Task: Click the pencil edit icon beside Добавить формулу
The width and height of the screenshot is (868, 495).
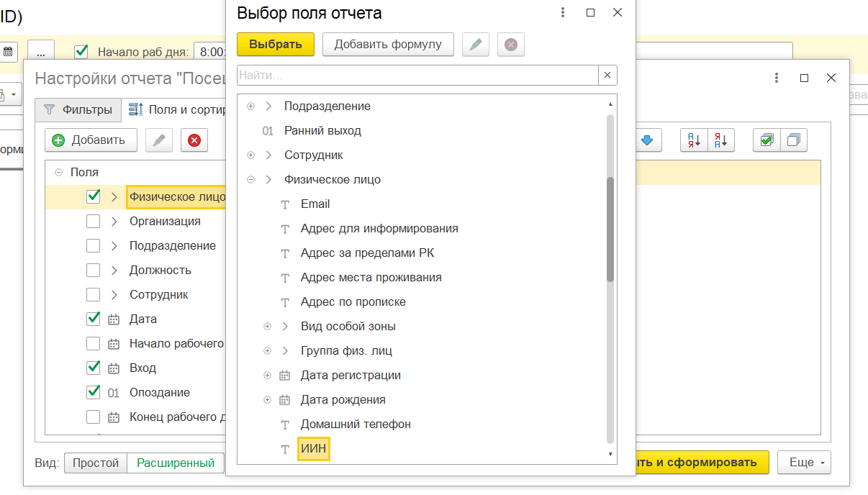Action: [475, 45]
